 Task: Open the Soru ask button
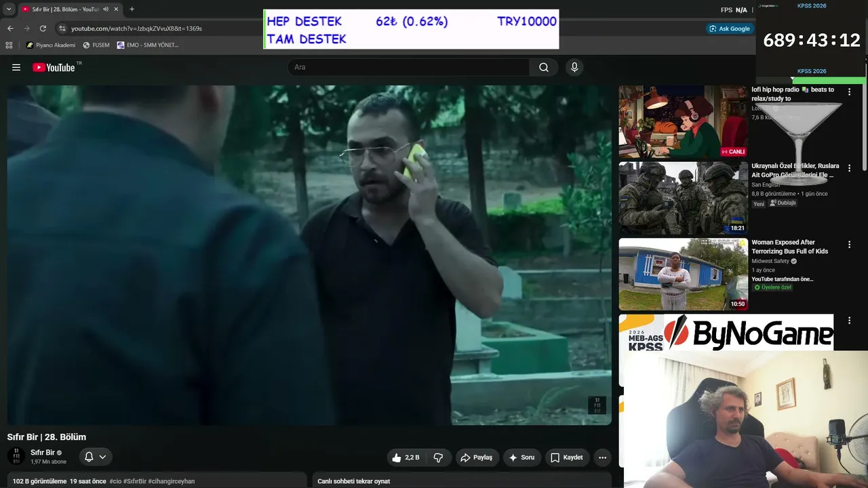click(521, 457)
